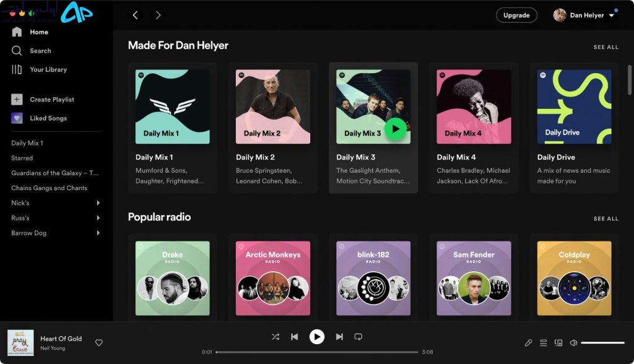Screen dimensions: 634x364
Task: Go forward with the right arrow
Action: pyautogui.click(x=158, y=15)
